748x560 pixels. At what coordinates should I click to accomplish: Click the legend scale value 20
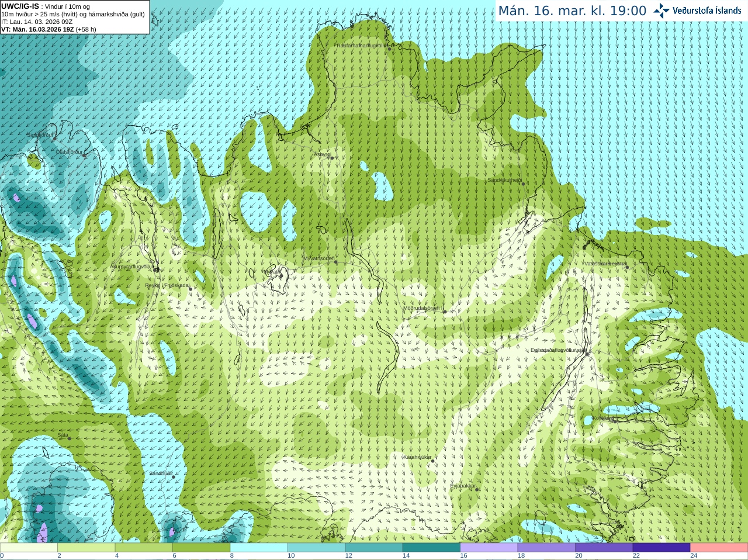[579, 556]
